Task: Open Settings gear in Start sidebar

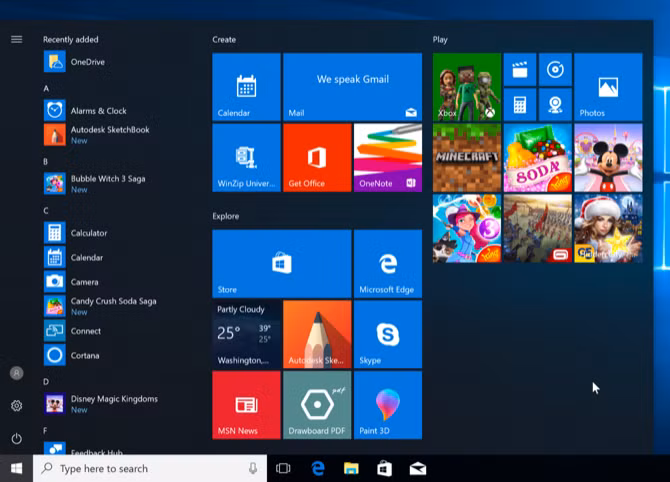Action: tap(16, 406)
